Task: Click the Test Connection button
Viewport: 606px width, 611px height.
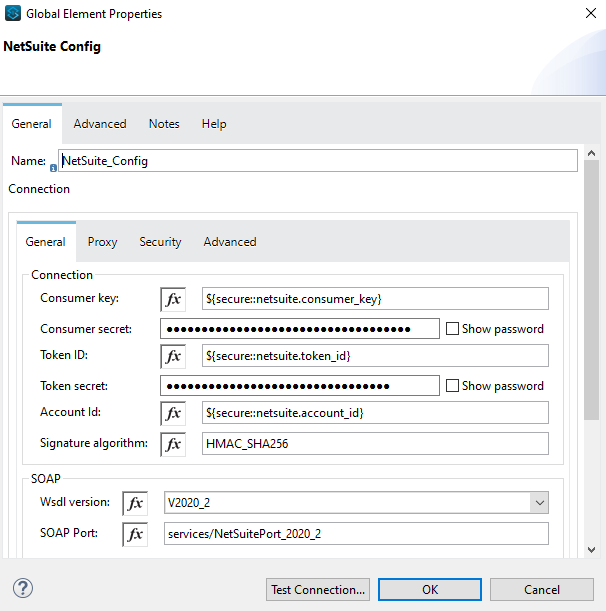Action: pyautogui.click(x=318, y=590)
